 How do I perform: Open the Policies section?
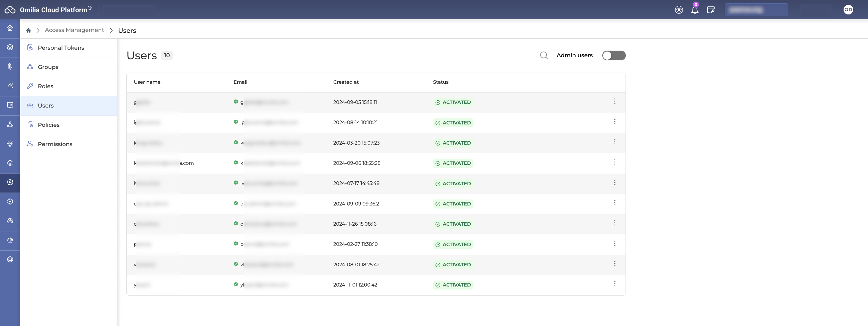tap(49, 125)
